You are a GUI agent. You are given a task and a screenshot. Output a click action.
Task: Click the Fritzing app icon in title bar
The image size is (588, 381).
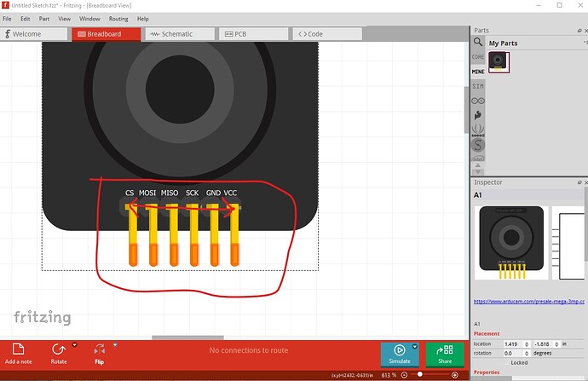tap(5, 5)
